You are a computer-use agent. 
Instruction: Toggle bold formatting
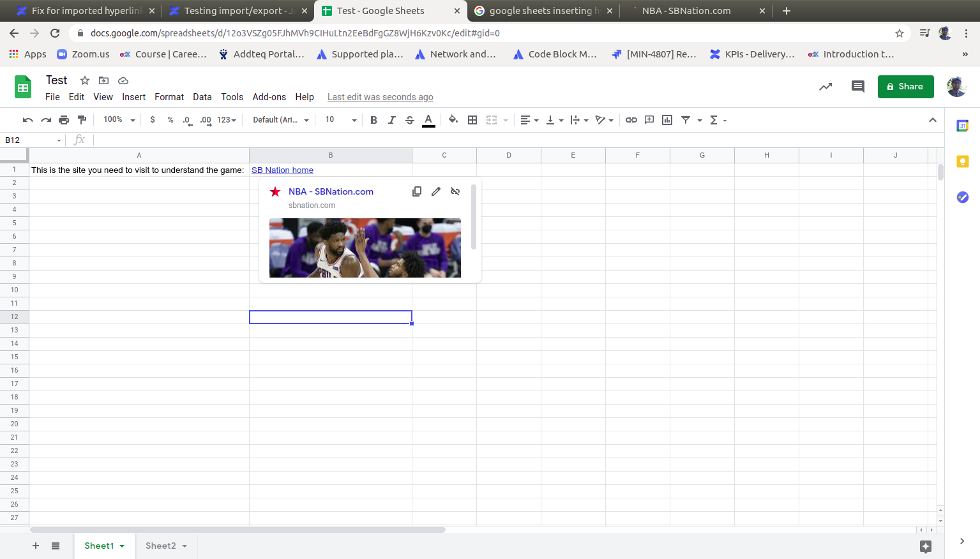tap(374, 120)
